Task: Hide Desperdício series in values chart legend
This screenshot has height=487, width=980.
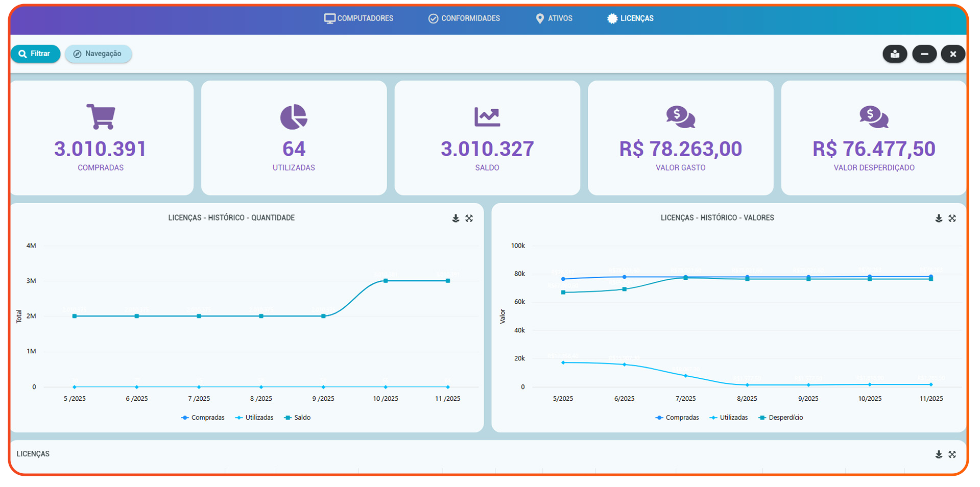Action: [x=781, y=418]
